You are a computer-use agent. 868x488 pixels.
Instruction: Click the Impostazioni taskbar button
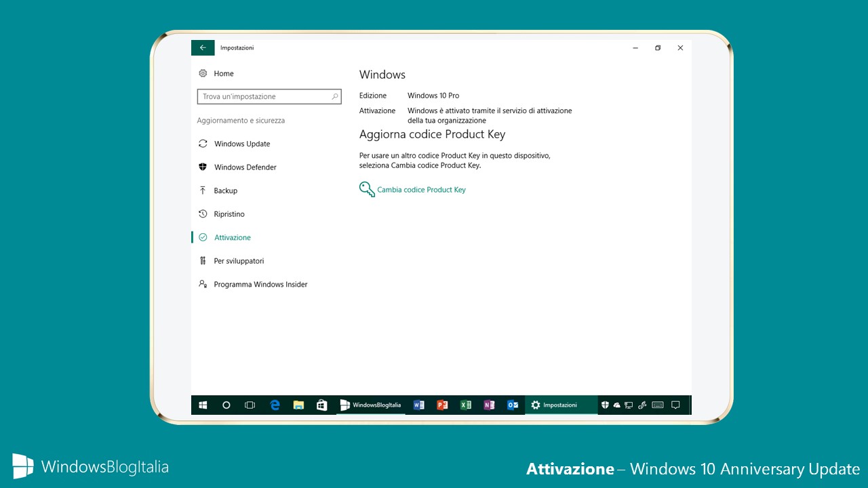561,405
